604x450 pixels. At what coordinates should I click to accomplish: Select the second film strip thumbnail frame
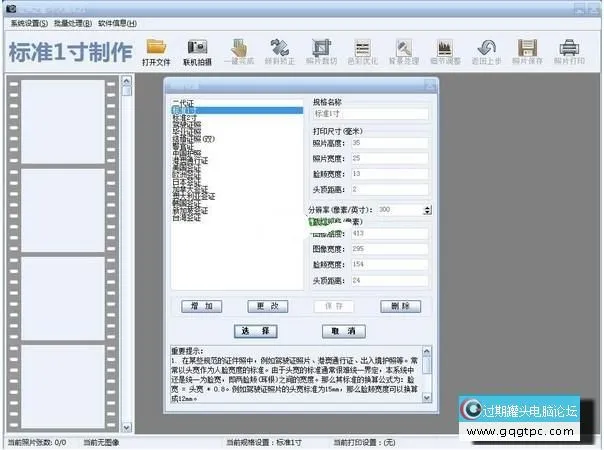63,210
